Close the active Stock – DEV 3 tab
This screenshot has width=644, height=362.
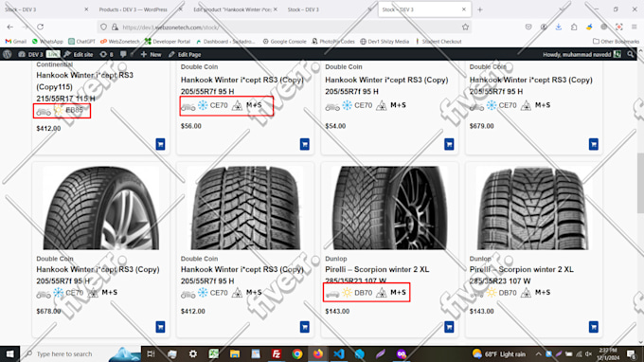point(464,9)
